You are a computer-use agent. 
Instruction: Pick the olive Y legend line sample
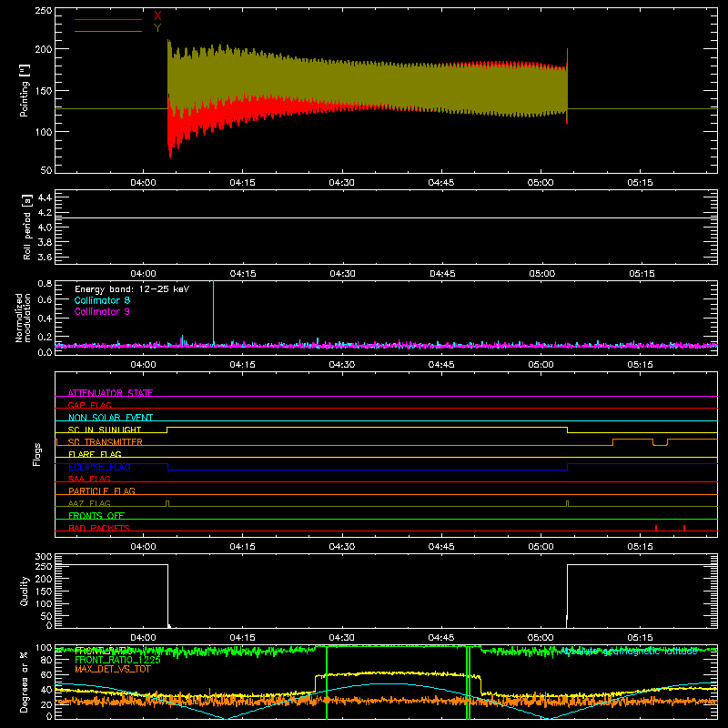tap(108, 31)
